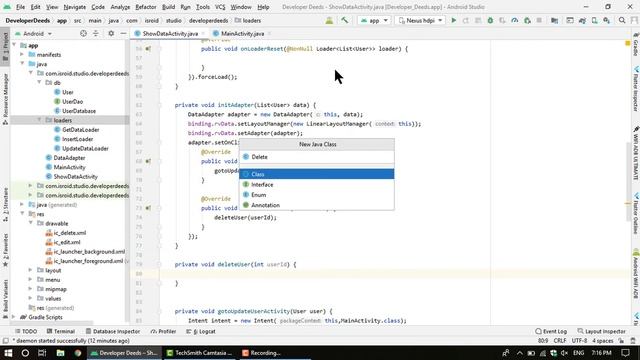Expand the mipmap folder

point(31,289)
